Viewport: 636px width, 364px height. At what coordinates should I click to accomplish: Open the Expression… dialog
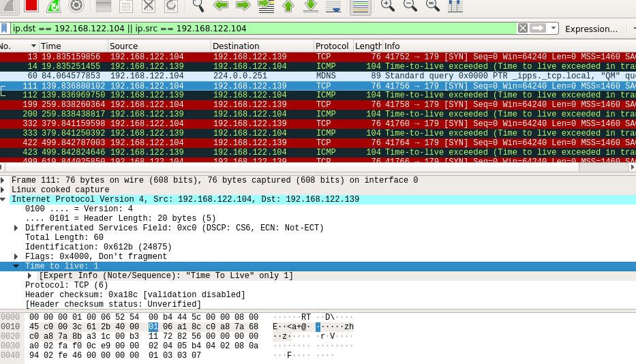point(591,29)
